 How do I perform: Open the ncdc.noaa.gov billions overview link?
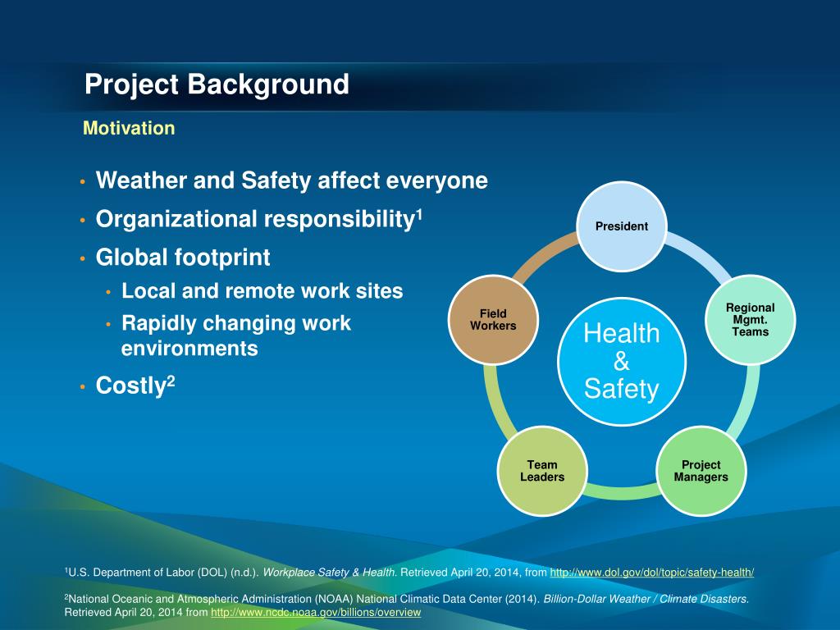[x=316, y=612]
